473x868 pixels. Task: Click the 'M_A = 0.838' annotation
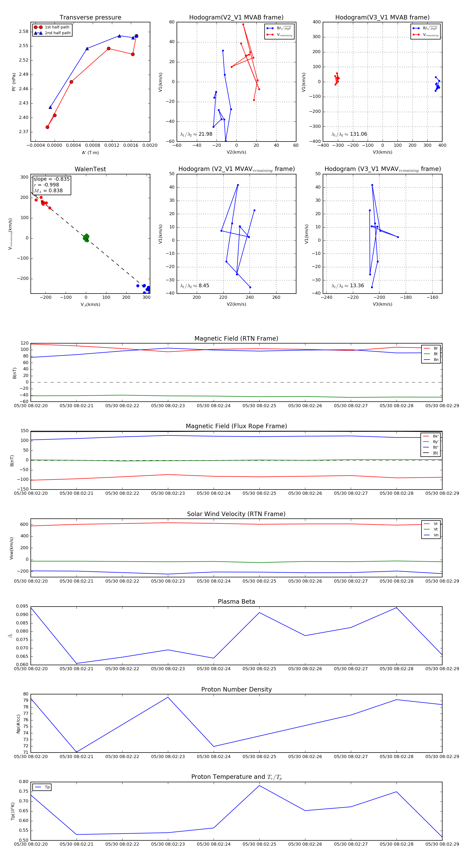48,191
